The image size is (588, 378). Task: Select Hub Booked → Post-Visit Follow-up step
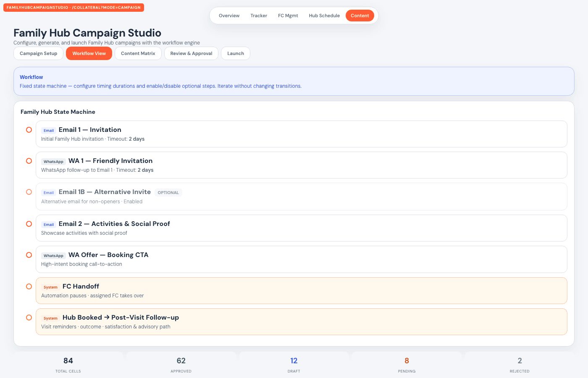tap(302, 322)
